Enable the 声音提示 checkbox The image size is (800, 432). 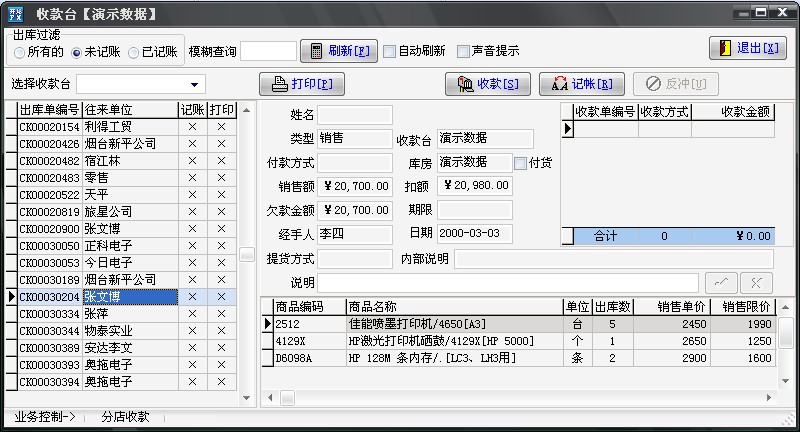[x=463, y=52]
